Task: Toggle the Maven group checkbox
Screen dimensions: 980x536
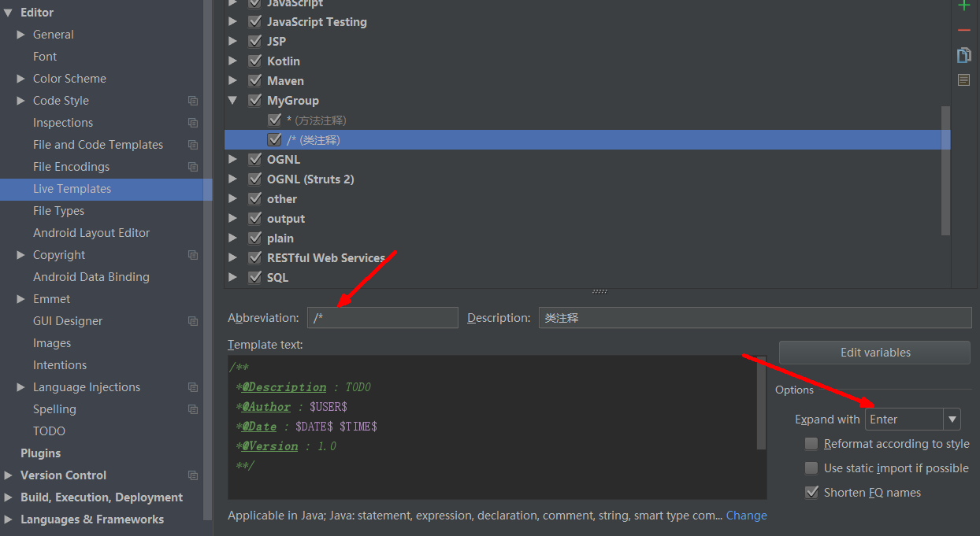Action: coord(254,81)
